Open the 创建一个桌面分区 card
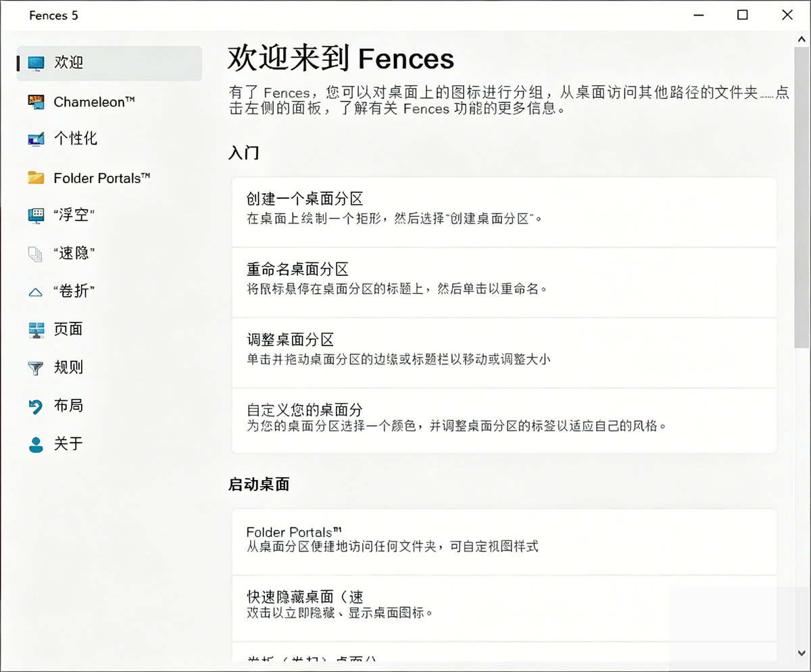Viewport: 811px width, 672px height. pos(504,212)
